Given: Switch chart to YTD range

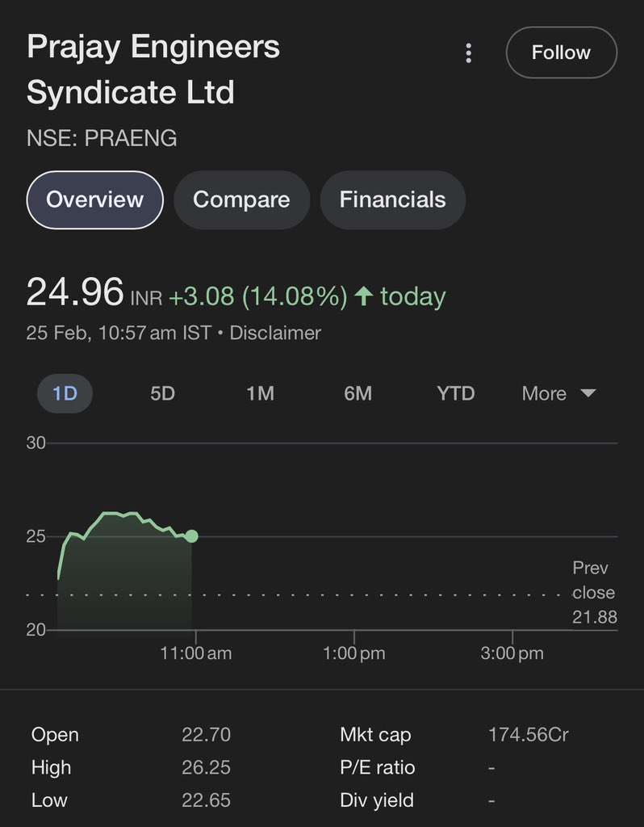Looking at the screenshot, I should pos(456,393).
